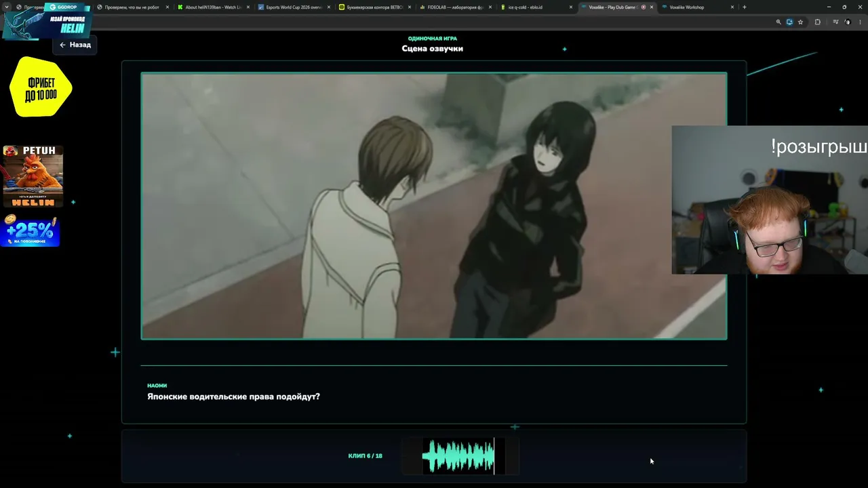Click the audio waveform of the clip
Screen dimensions: 868x488
coord(458,455)
